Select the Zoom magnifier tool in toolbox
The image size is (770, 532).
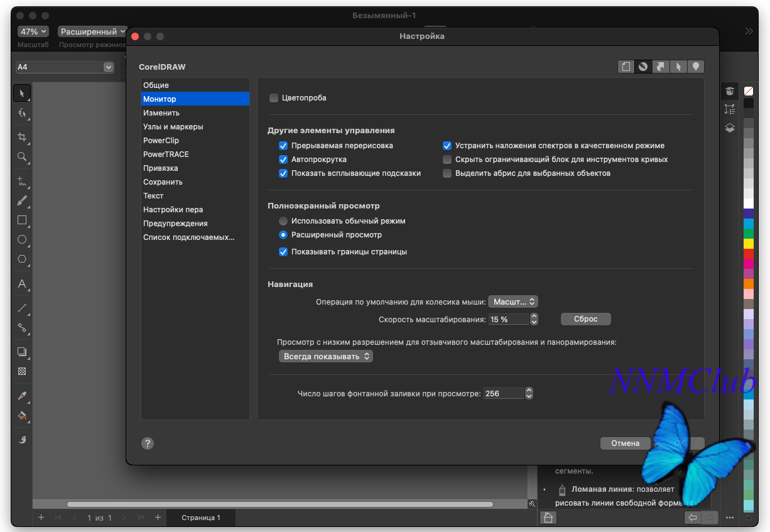point(22,156)
